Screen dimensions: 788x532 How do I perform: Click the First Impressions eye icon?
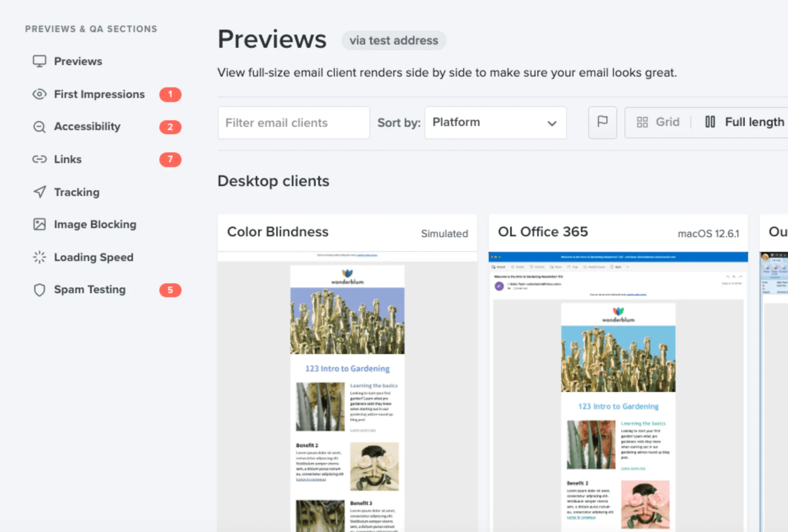coord(40,94)
